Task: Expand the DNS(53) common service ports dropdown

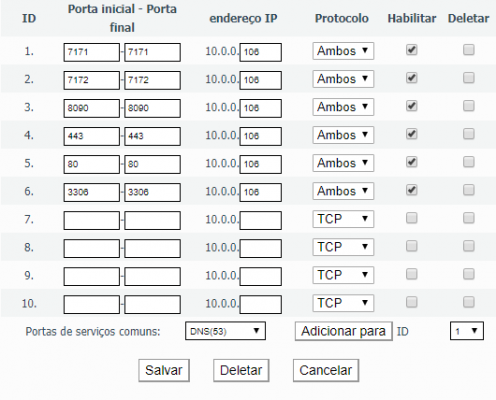Action: click(x=225, y=331)
